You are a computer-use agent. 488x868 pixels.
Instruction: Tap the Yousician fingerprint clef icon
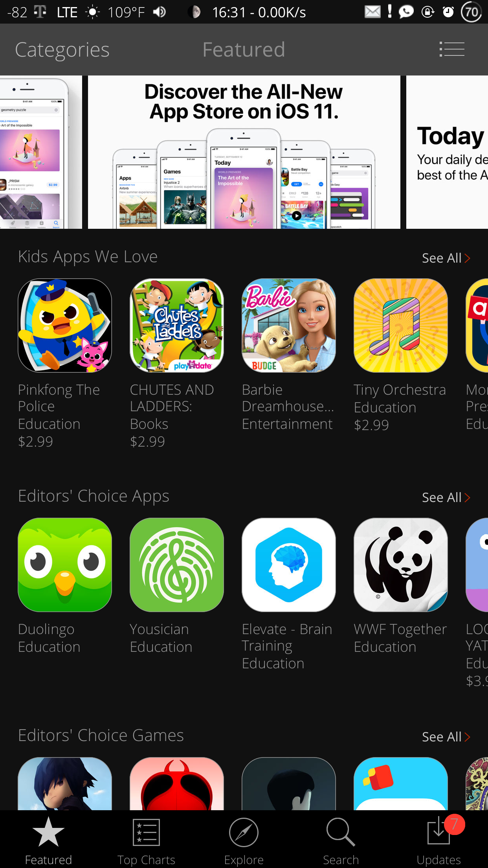(177, 565)
